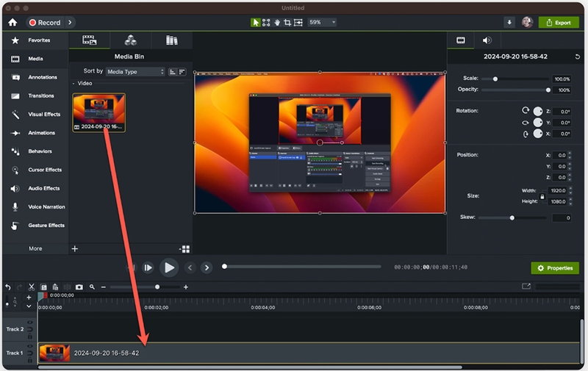
Task: Open the visual properties film tab
Action: point(461,40)
